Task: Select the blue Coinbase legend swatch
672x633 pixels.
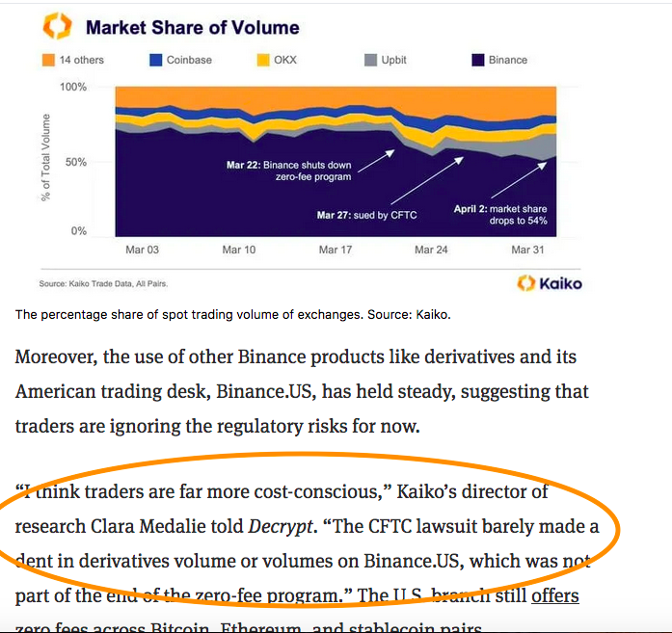Action: (155, 60)
